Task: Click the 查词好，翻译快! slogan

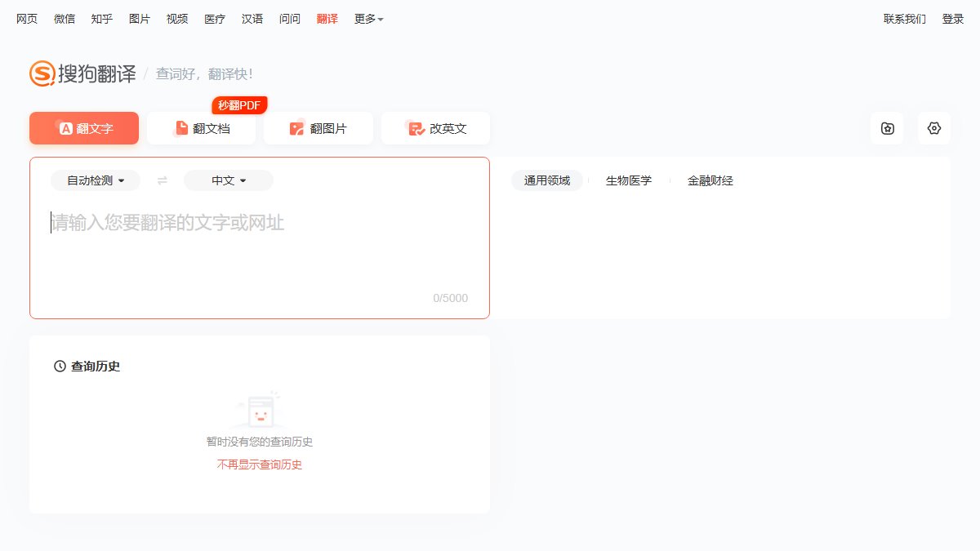Action: click(204, 74)
